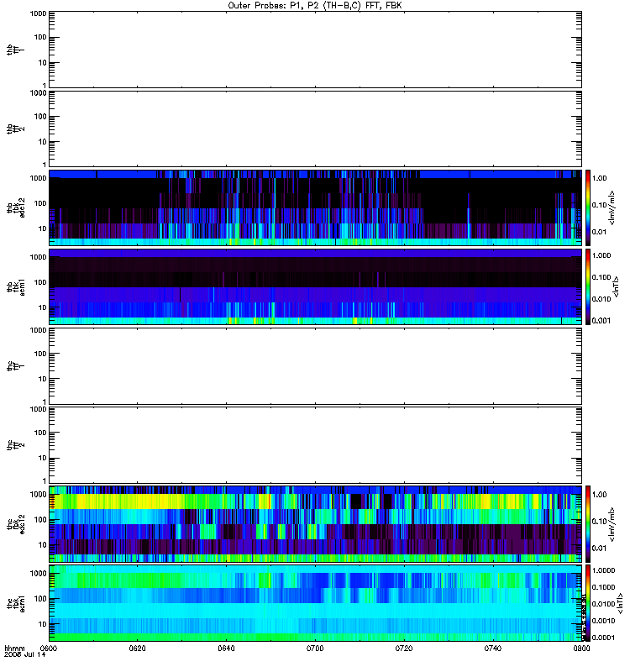Click the empty 'thb fff 1' plot panel

[x=315, y=50]
